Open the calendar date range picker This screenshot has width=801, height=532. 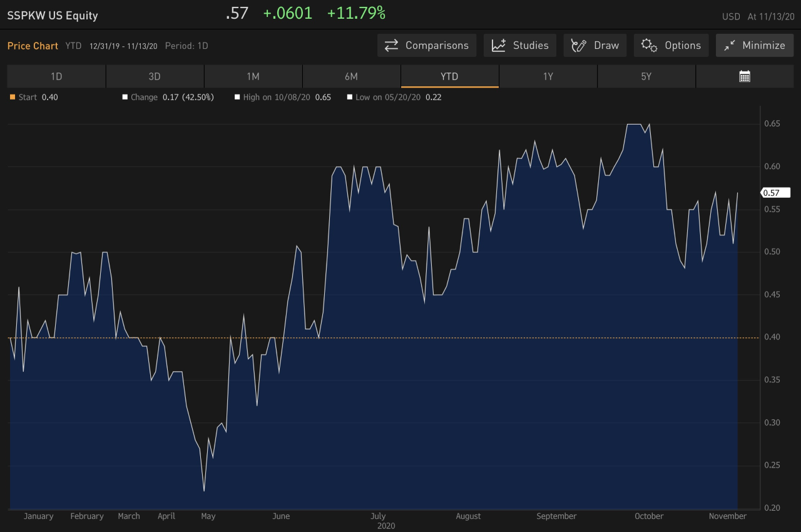click(745, 76)
